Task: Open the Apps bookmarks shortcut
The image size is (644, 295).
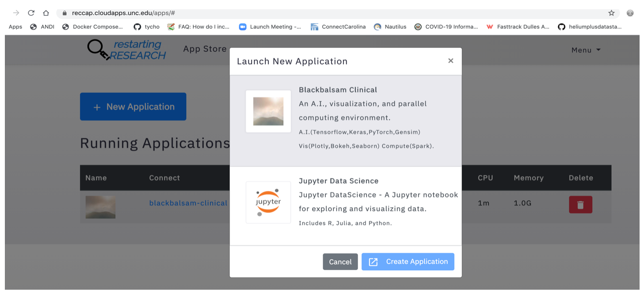Action: coord(15,26)
